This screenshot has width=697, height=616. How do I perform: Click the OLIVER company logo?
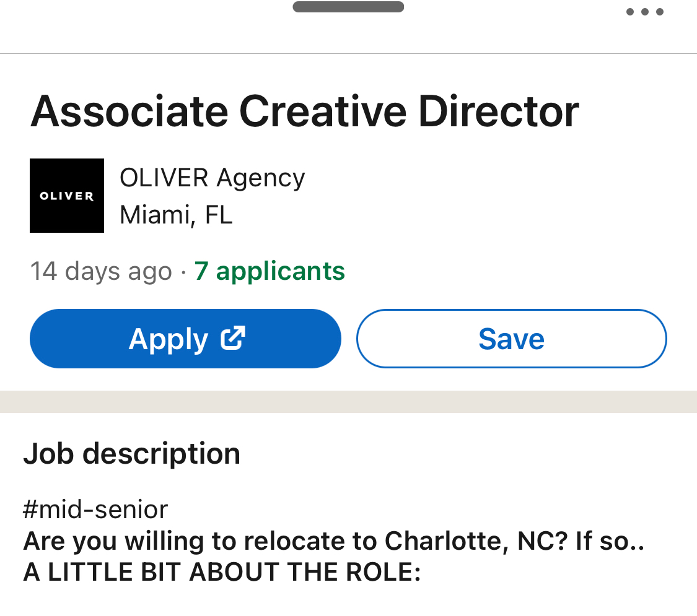pos(67,196)
